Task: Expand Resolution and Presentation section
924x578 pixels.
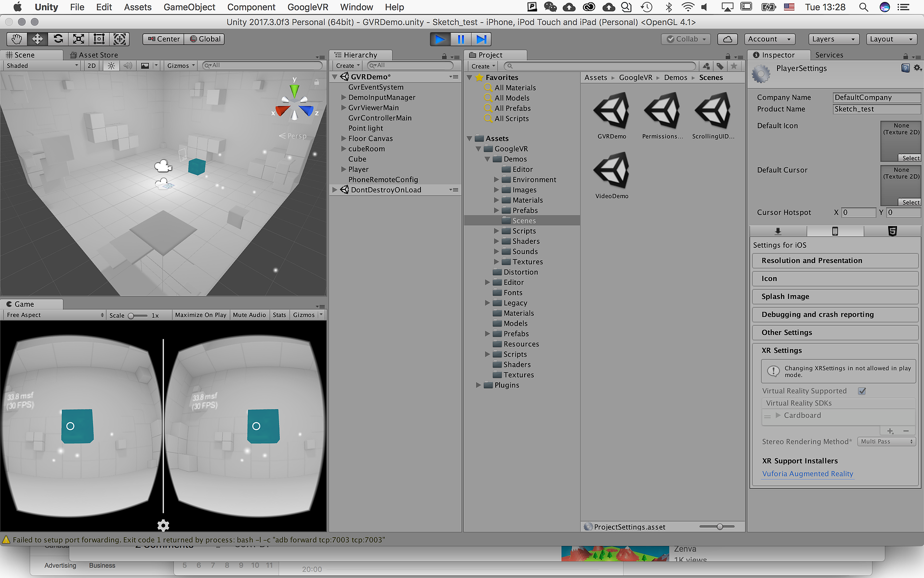Action: point(835,260)
